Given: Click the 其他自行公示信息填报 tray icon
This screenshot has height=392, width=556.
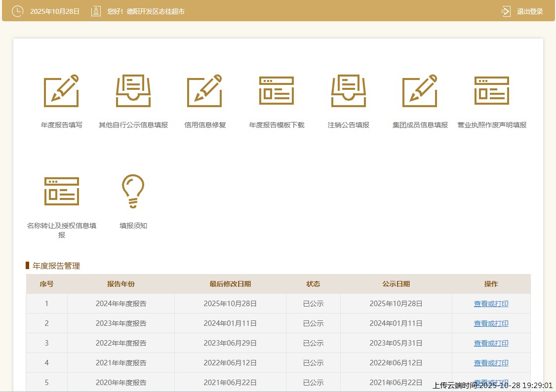Looking at the screenshot, I should tap(133, 91).
